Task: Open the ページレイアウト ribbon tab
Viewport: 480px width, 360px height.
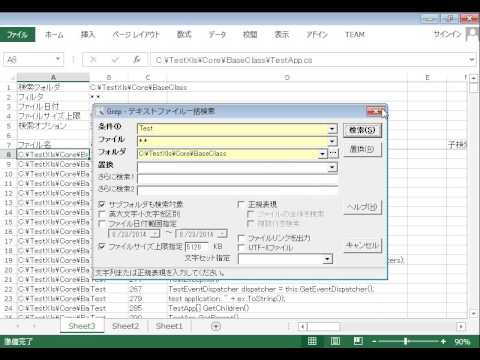Action: [136, 34]
